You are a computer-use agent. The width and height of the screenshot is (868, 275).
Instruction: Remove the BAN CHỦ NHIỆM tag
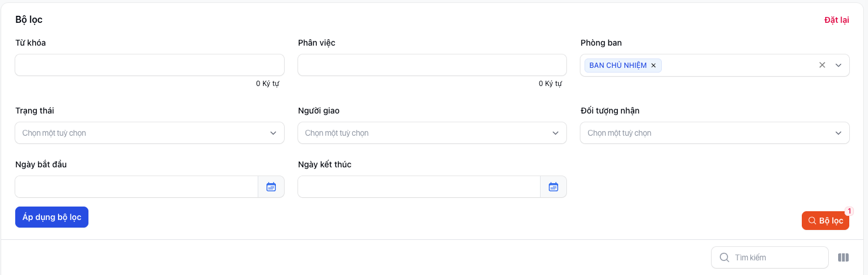tap(654, 66)
